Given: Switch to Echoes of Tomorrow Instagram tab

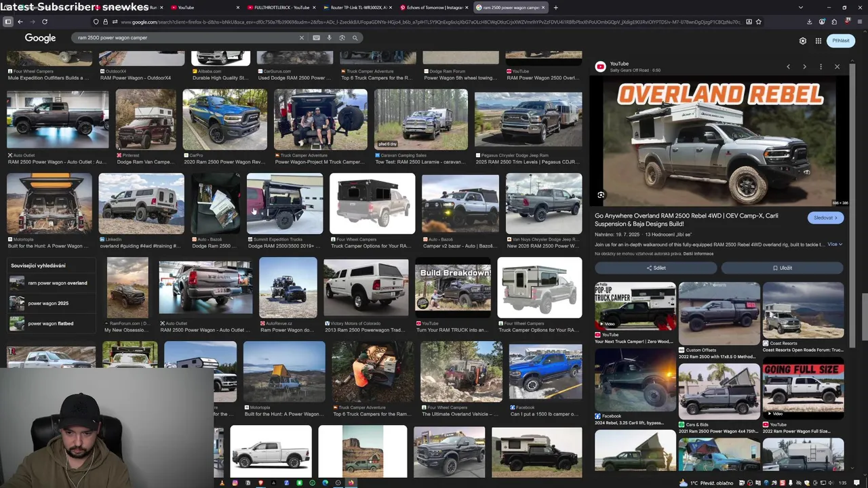Looking at the screenshot, I should tap(435, 7).
